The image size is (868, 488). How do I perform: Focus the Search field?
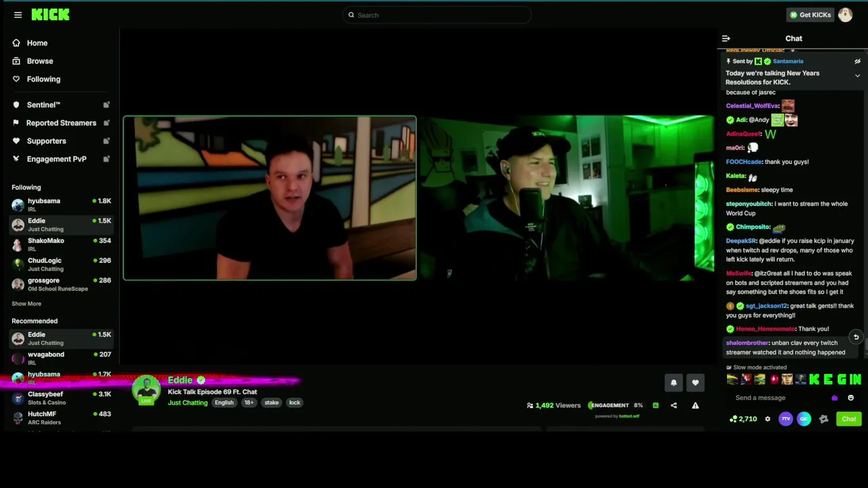[x=437, y=15]
